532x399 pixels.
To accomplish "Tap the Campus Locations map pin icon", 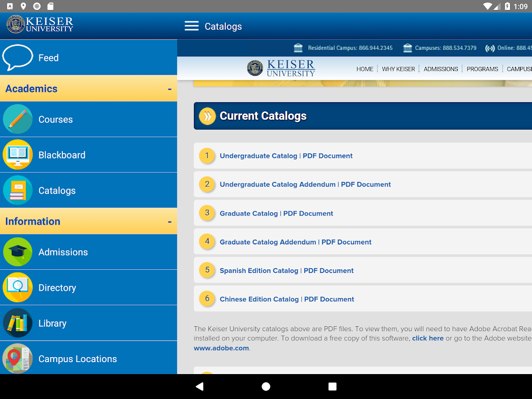I will (17, 358).
